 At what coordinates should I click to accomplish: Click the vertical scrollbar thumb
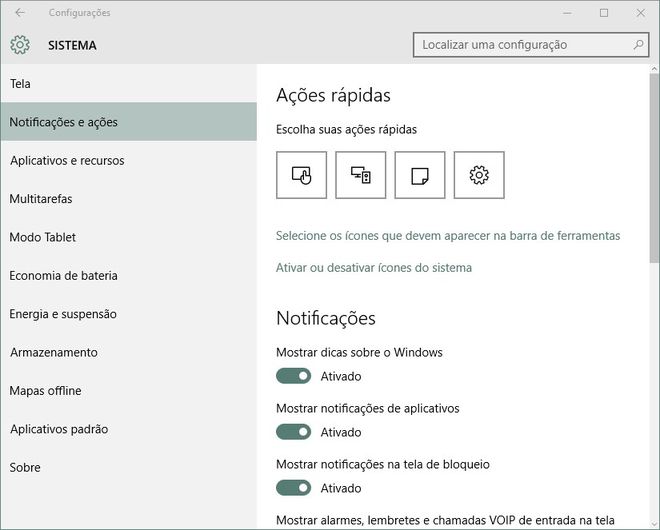[x=654, y=168]
